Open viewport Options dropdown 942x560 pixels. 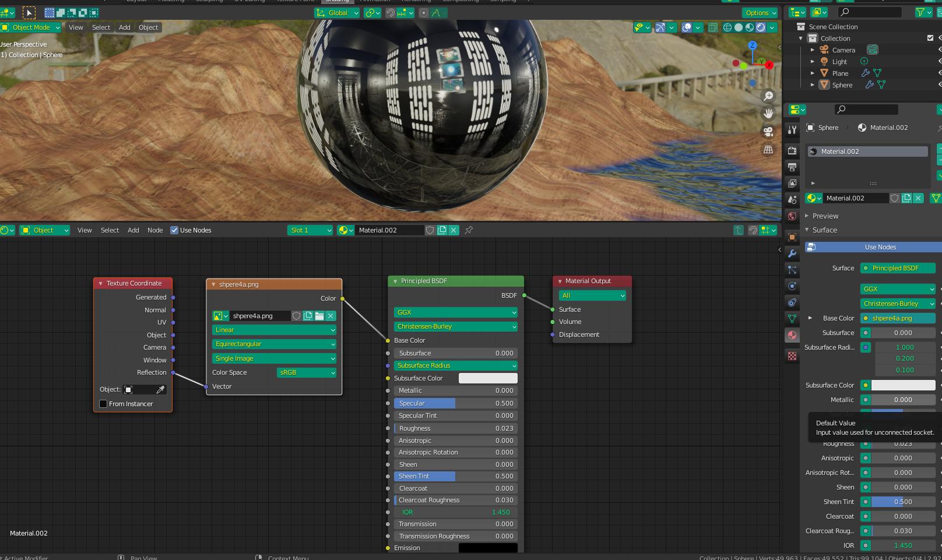tap(760, 13)
